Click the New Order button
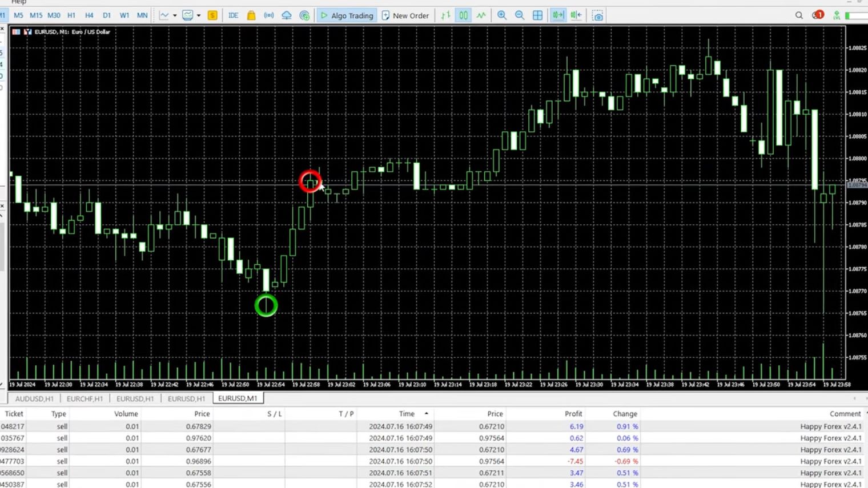The width and height of the screenshot is (868, 488). point(405,15)
